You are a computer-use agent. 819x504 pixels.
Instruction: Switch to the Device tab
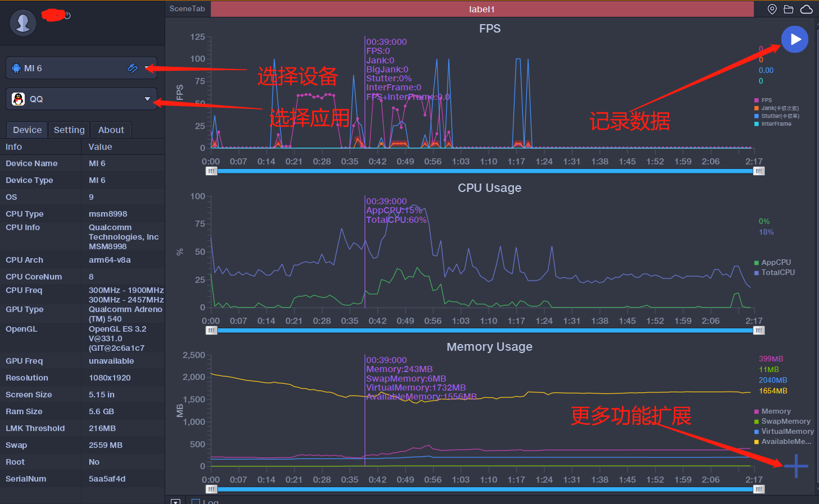(27, 130)
